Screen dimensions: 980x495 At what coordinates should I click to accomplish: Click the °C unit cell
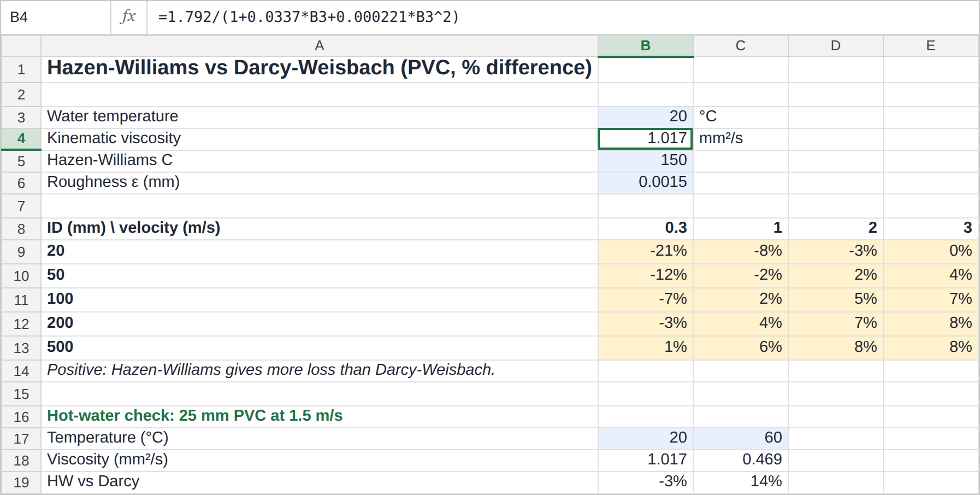pyautogui.click(x=741, y=117)
